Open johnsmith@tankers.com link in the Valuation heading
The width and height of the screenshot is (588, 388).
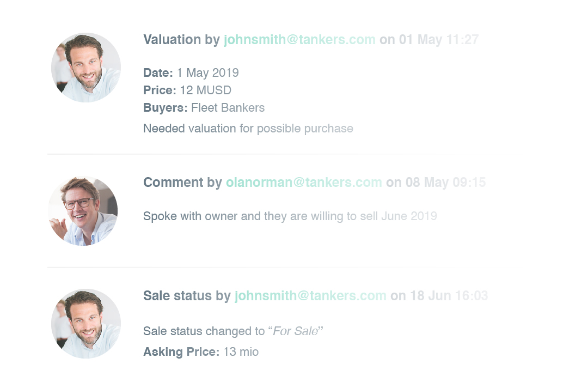click(299, 39)
